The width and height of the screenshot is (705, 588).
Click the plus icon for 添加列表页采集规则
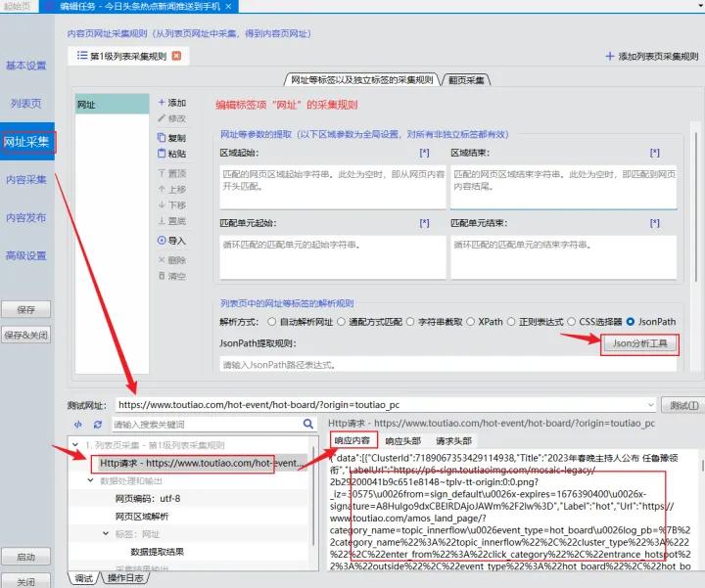pos(610,56)
